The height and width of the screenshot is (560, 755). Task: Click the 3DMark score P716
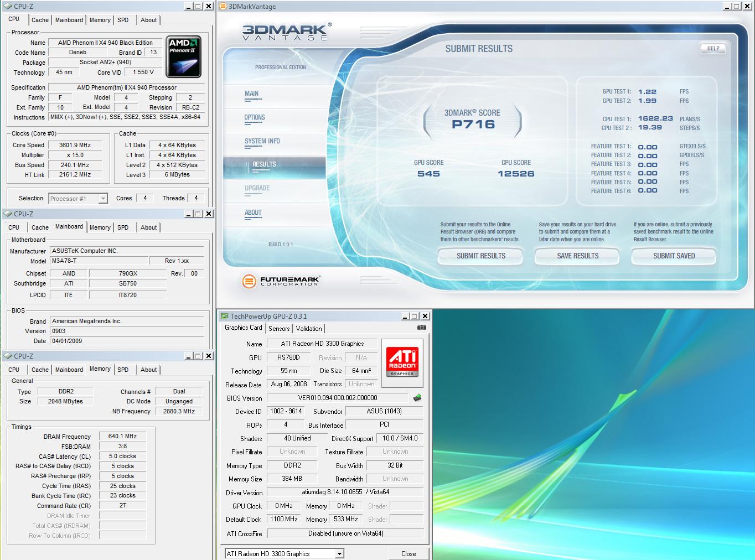tap(473, 125)
